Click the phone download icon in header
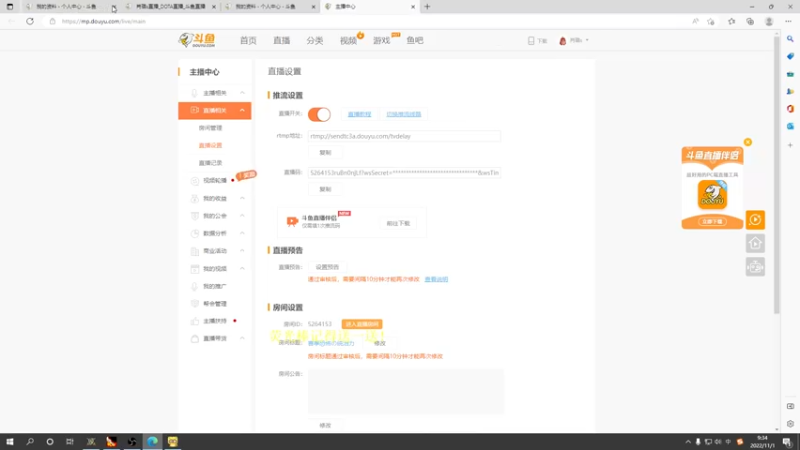Image resolution: width=800 pixels, height=450 pixels. pos(531,40)
